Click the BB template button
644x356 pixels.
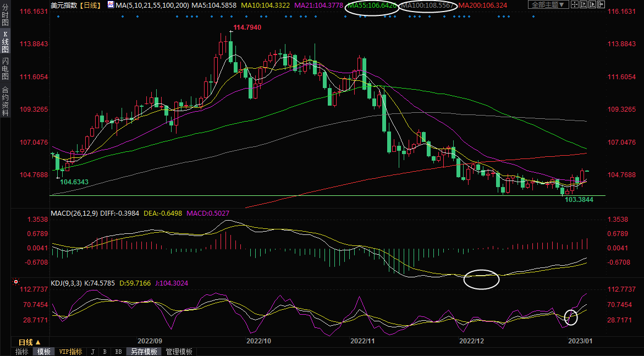click(118, 352)
